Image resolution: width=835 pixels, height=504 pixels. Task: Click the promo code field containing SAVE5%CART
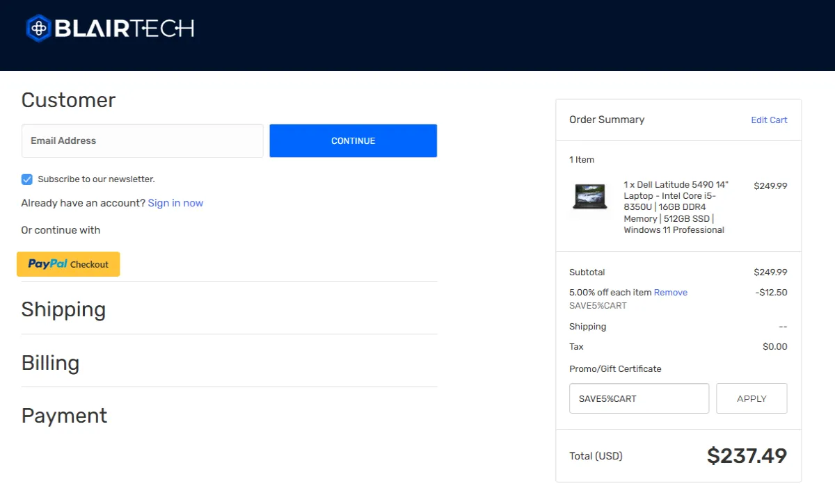point(639,399)
